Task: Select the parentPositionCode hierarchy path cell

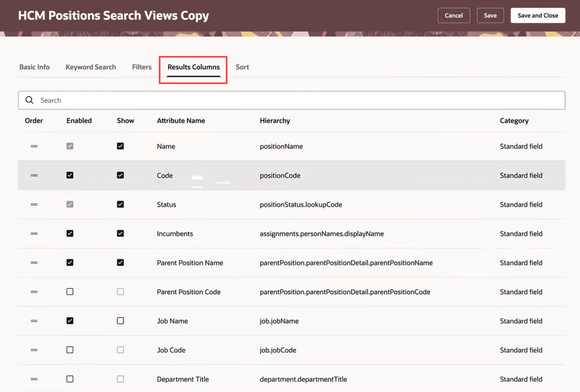Action: point(345,292)
